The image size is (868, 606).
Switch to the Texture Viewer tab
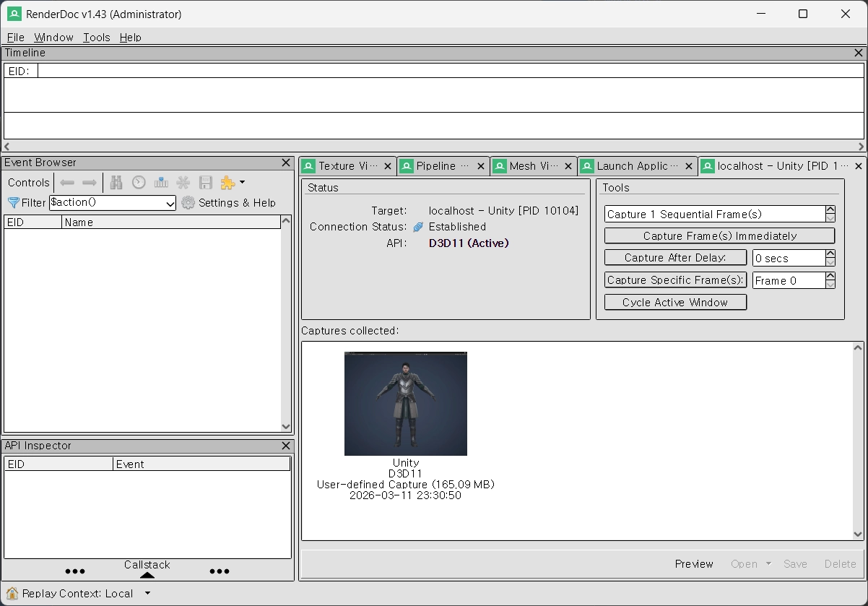pyautogui.click(x=348, y=166)
